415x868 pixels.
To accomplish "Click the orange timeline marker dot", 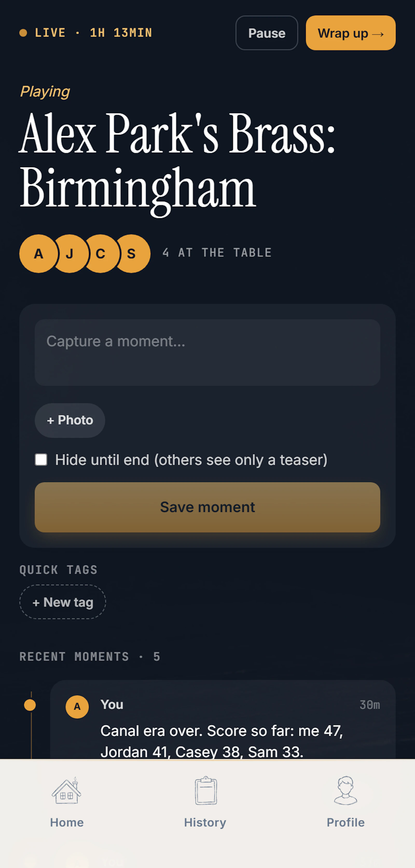I will tap(30, 705).
